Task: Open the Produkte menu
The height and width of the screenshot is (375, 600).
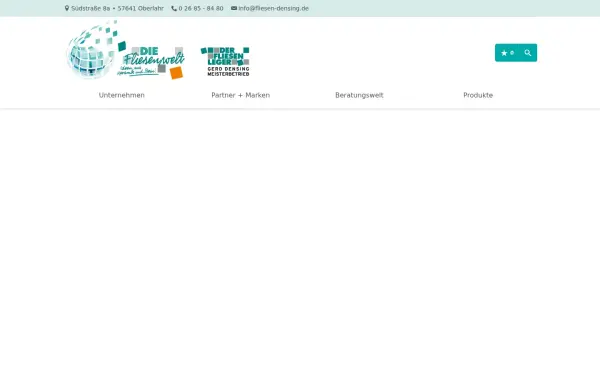Action: (478, 95)
